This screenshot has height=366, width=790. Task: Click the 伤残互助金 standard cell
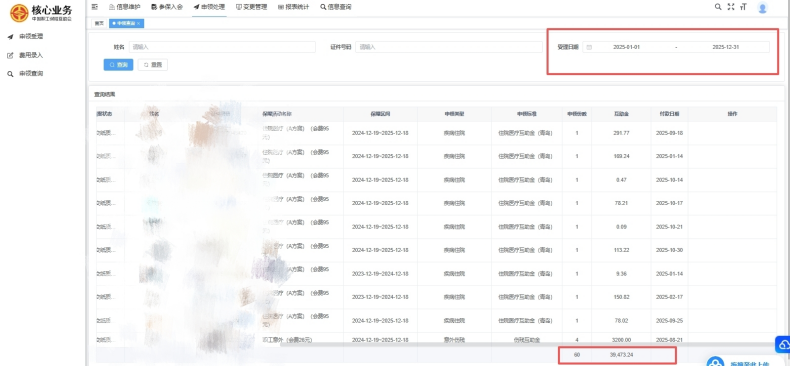click(x=526, y=340)
